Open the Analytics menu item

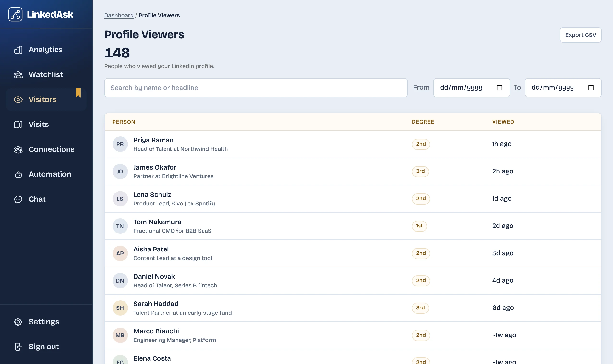(x=46, y=50)
